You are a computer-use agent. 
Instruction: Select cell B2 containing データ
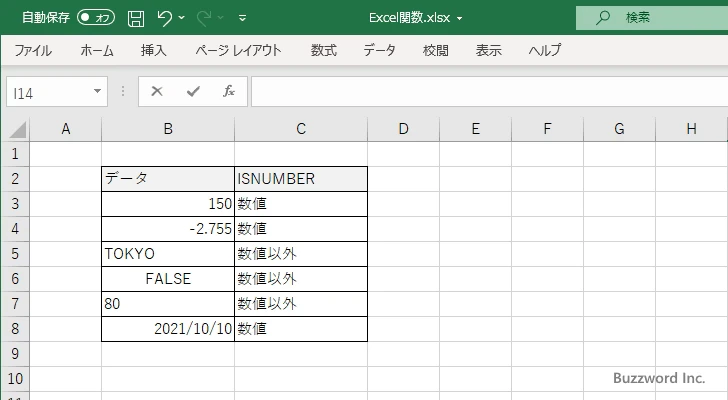pos(168,179)
